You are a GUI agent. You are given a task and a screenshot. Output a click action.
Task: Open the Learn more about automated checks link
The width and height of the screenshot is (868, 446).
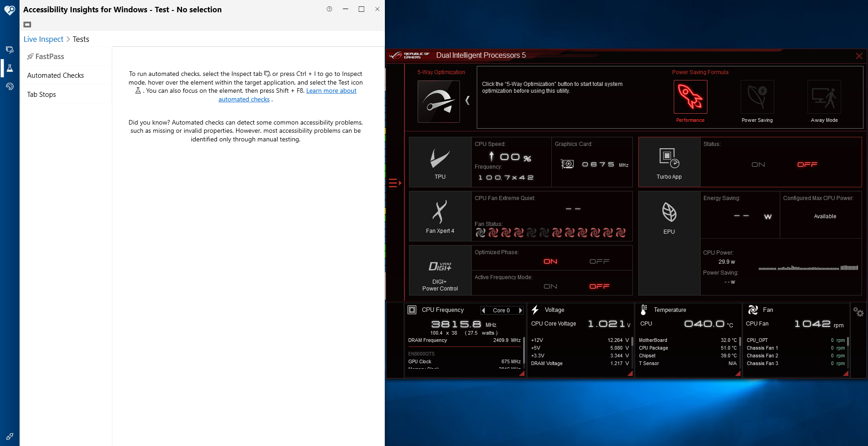click(x=331, y=90)
